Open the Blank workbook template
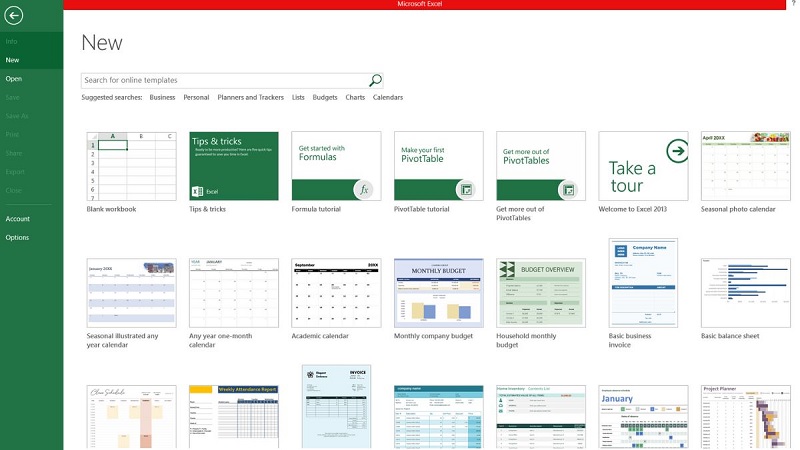 128,166
